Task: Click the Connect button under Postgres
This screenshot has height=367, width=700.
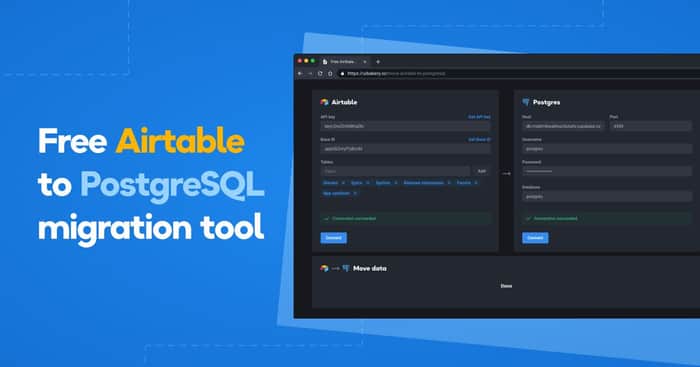Action: coord(535,238)
